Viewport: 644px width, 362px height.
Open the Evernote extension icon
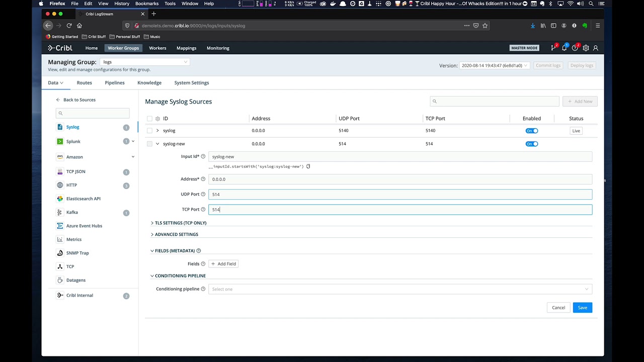[585, 25]
